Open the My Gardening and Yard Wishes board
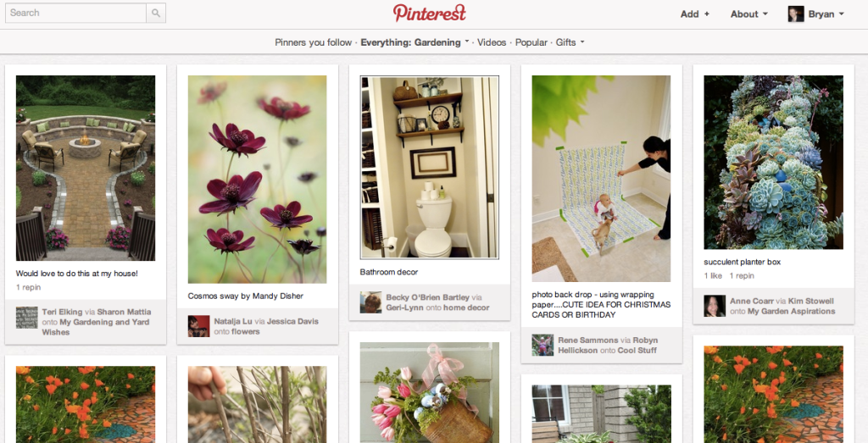Image resolution: width=868 pixels, height=443 pixels. [x=97, y=327]
